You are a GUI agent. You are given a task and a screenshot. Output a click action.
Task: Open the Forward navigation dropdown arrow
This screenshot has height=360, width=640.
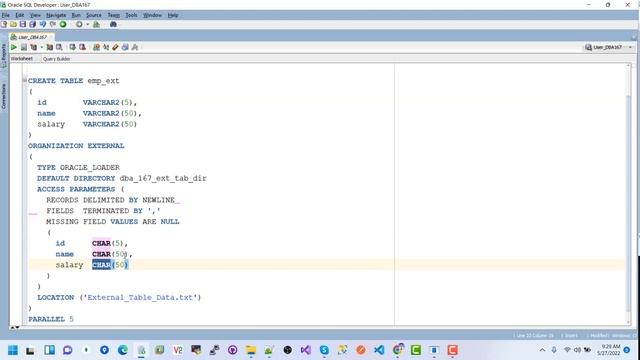87,24
